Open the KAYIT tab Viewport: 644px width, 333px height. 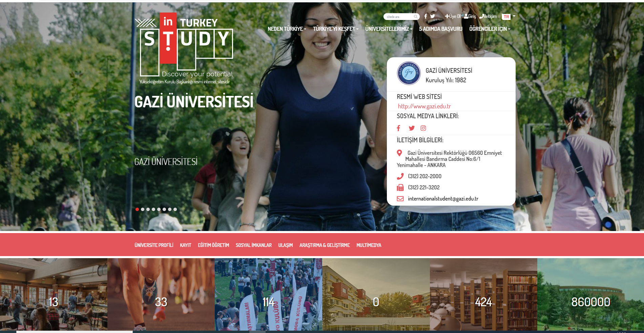(185, 245)
